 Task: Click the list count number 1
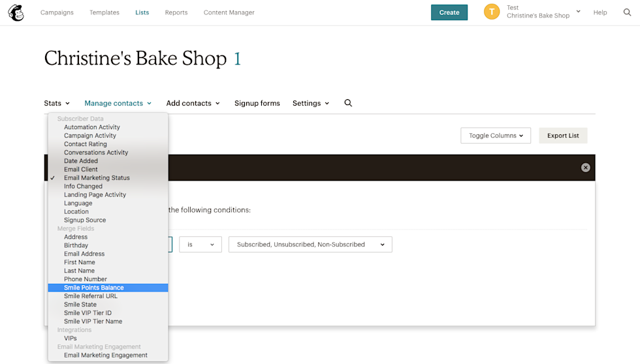[238, 59]
